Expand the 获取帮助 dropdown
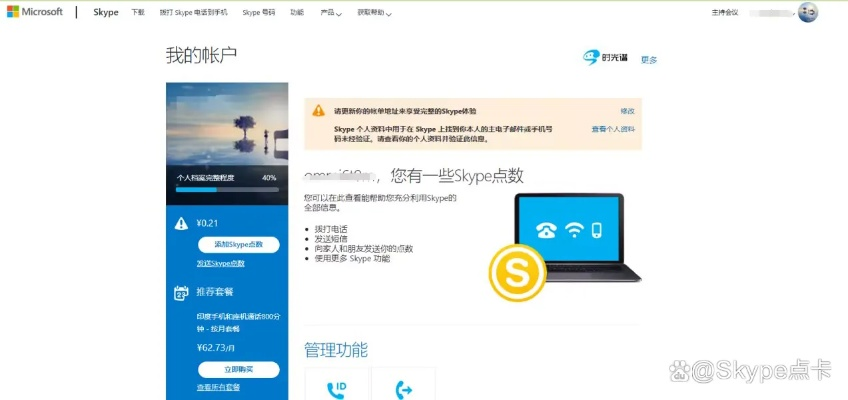 374,12
